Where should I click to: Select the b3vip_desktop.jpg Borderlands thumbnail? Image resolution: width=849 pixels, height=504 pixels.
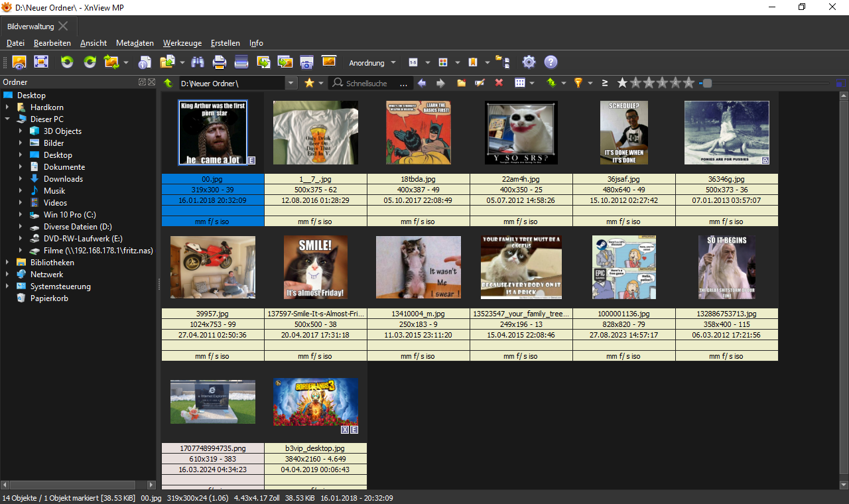click(316, 402)
